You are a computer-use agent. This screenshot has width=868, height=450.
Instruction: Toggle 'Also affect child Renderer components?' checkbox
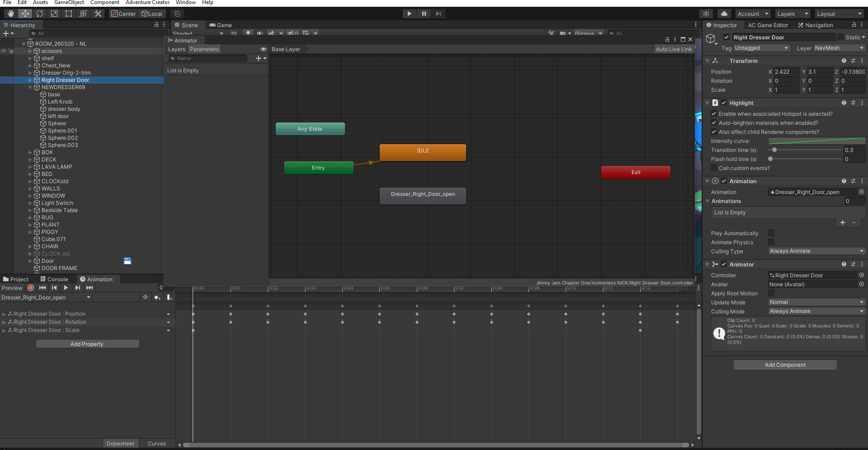(x=714, y=132)
